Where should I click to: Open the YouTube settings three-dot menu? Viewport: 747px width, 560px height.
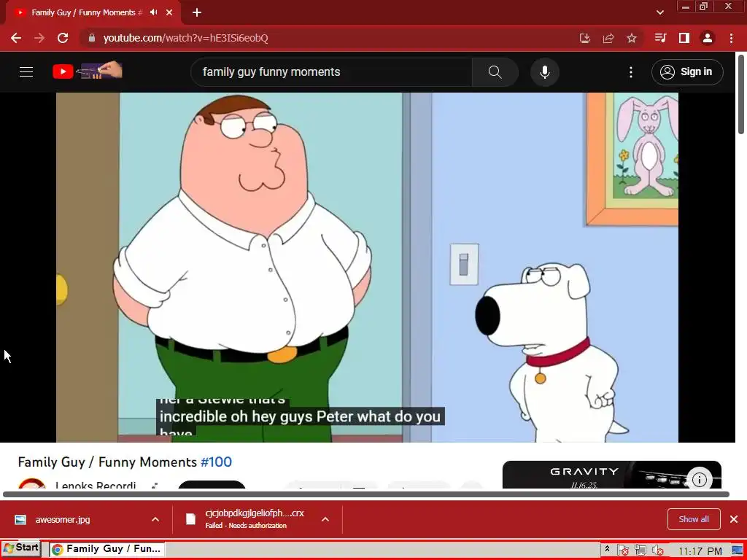[x=631, y=72]
